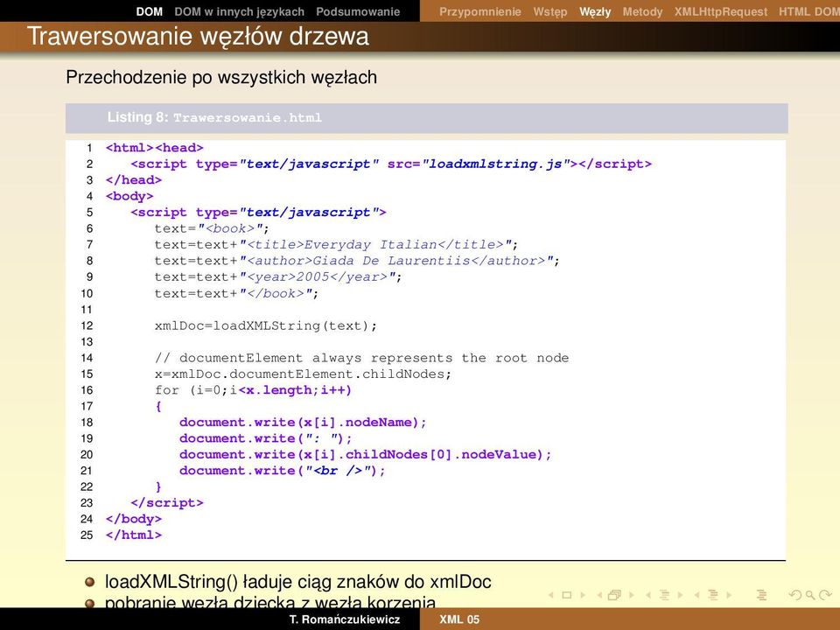Click the for loop code line

pyautogui.click(x=253, y=390)
